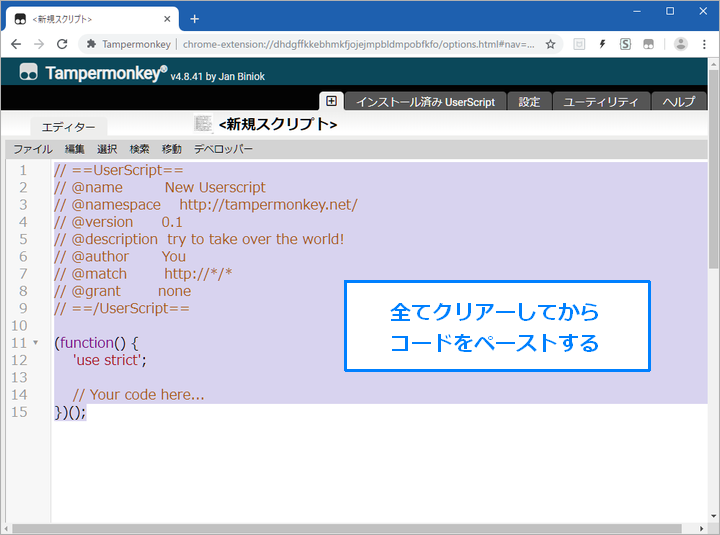The height and width of the screenshot is (535, 720).
Task: Click line number 15 in the gutter
Action: coord(19,412)
